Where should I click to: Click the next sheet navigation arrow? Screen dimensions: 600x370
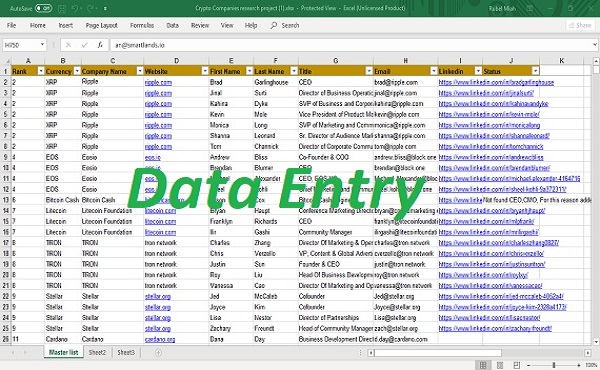coord(25,352)
